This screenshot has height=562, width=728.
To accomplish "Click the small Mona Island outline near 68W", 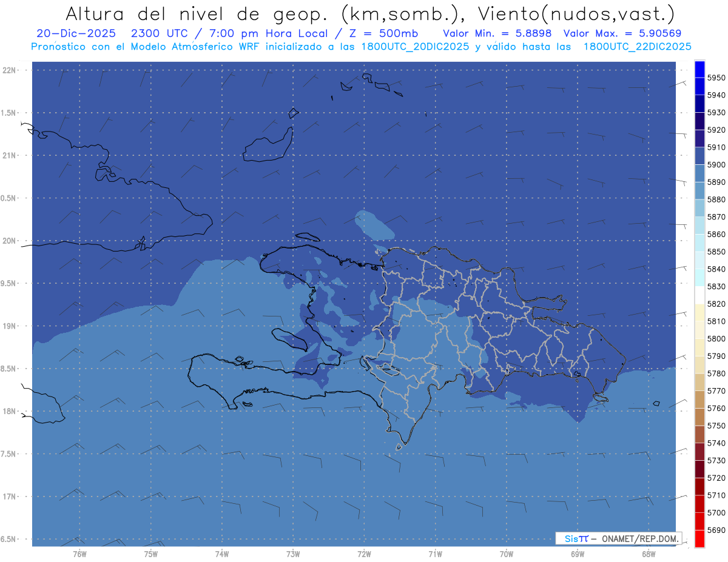I will click(656, 403).
